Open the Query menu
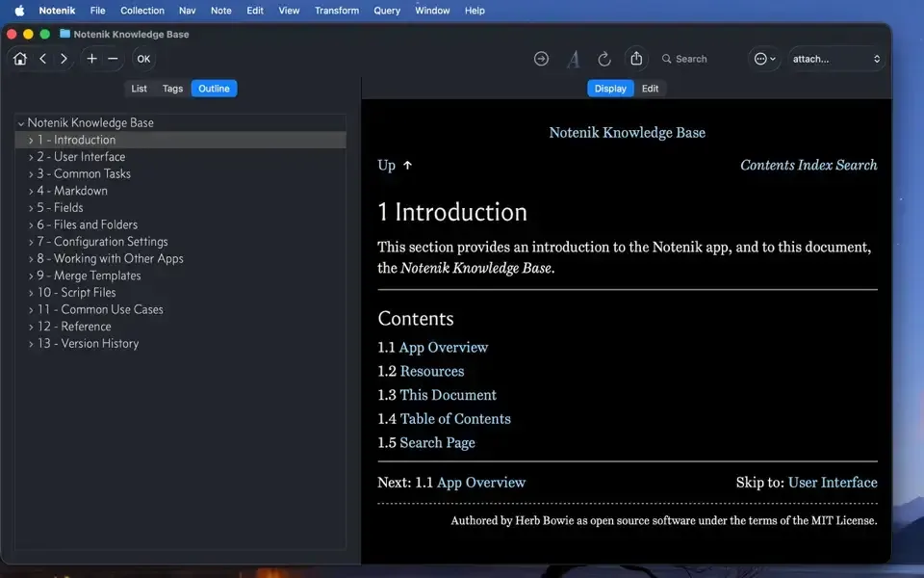The width and height of the screenshot is (924, 578). click(x=387, y=11)
